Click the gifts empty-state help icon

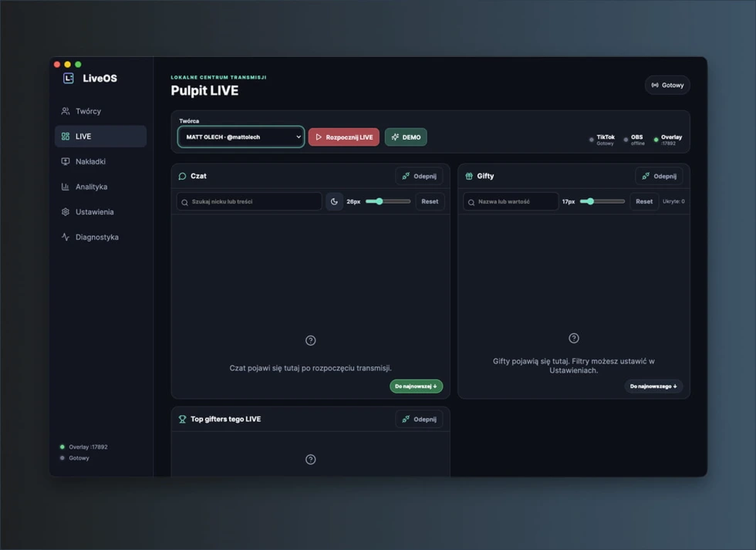574,338
